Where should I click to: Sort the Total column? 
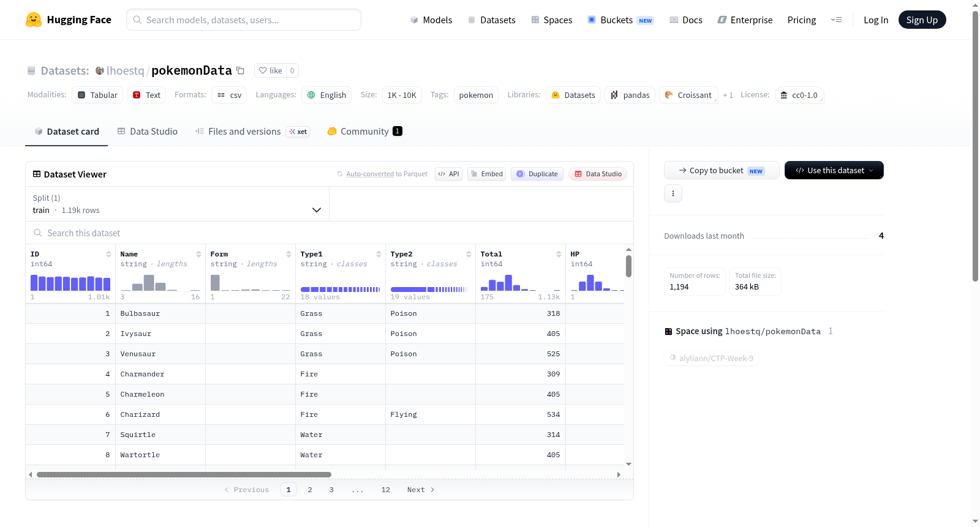[559, 254]
